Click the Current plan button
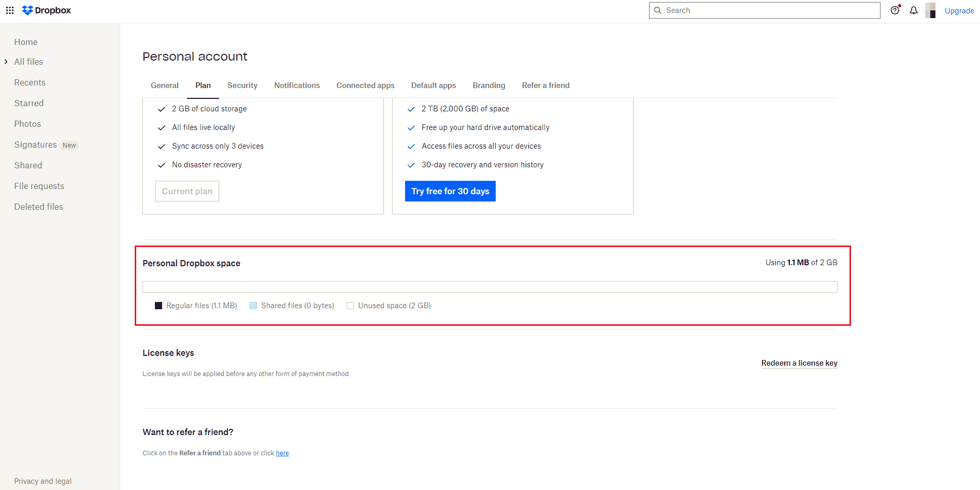Image resolution: width=980 pixels, height=490 pixels. 187,191
